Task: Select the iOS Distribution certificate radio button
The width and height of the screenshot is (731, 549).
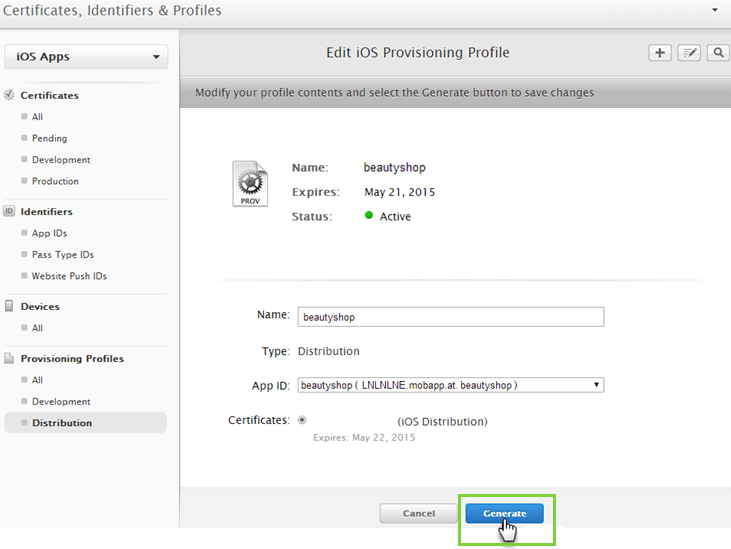Action: point(302,421)
